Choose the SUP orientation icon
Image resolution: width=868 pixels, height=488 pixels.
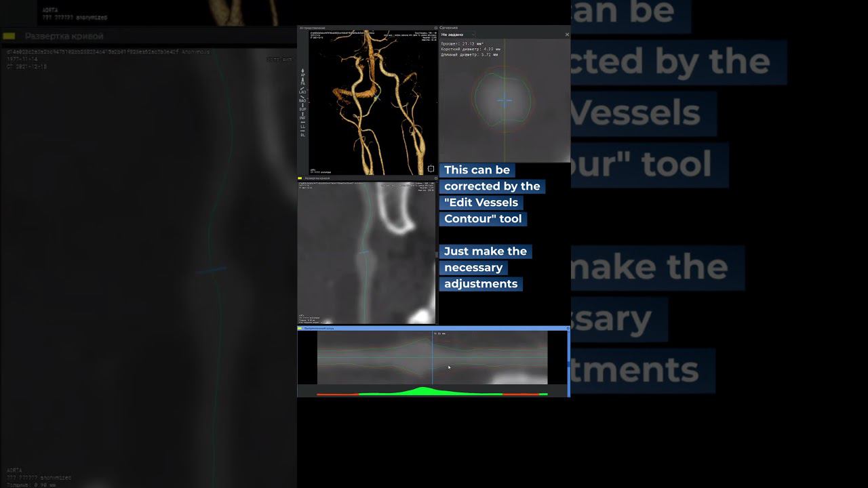coord(303,107)
